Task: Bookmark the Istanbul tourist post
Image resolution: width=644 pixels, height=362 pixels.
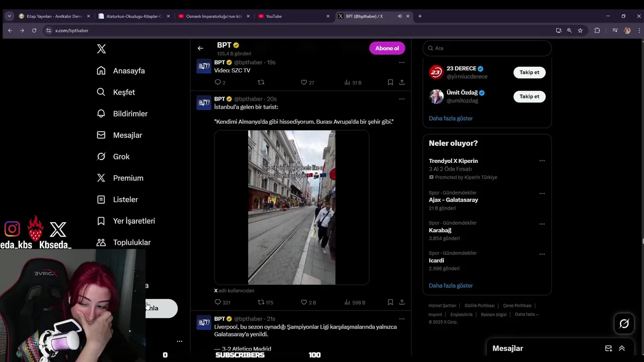Action: point(390,302)
